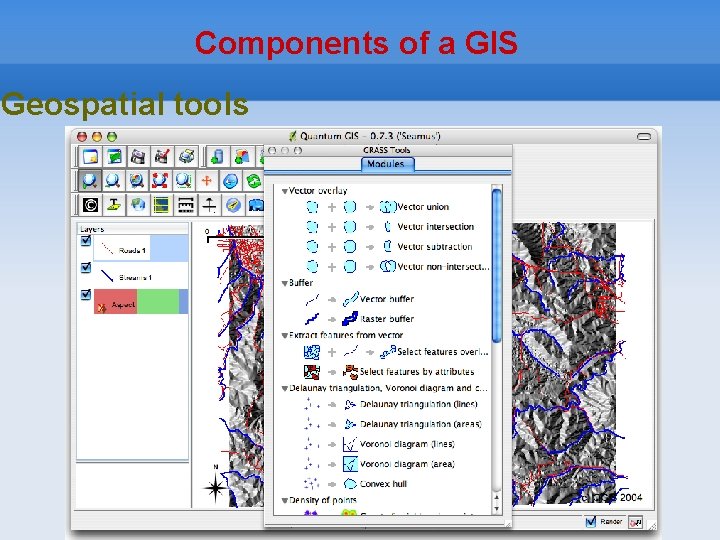Image resolution: width=720 pixels, height=540 pixels.
Task: Uncheck the Render checkbox in status bar
Action: [x=591, y=522]
